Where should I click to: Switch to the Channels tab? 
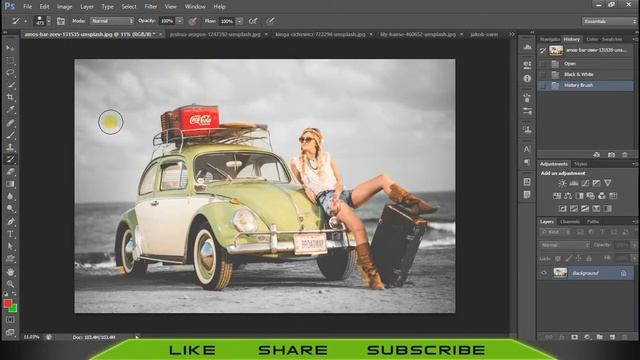point(570,222)
